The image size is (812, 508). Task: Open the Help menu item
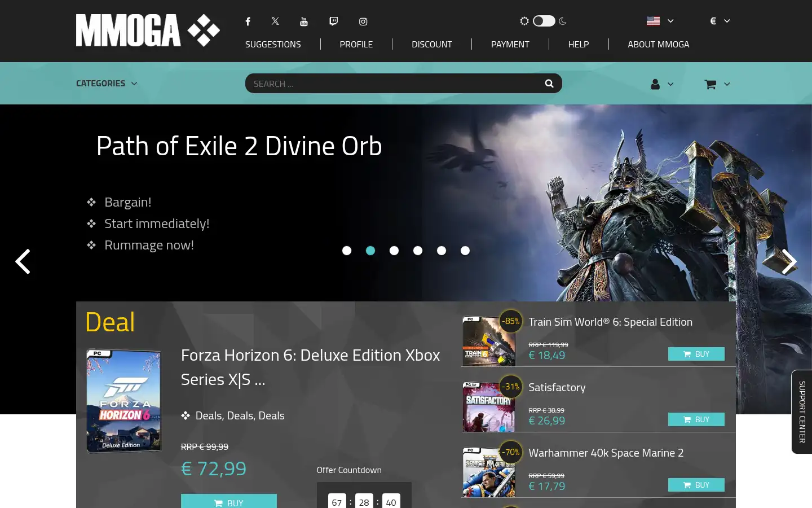point(579,44)
